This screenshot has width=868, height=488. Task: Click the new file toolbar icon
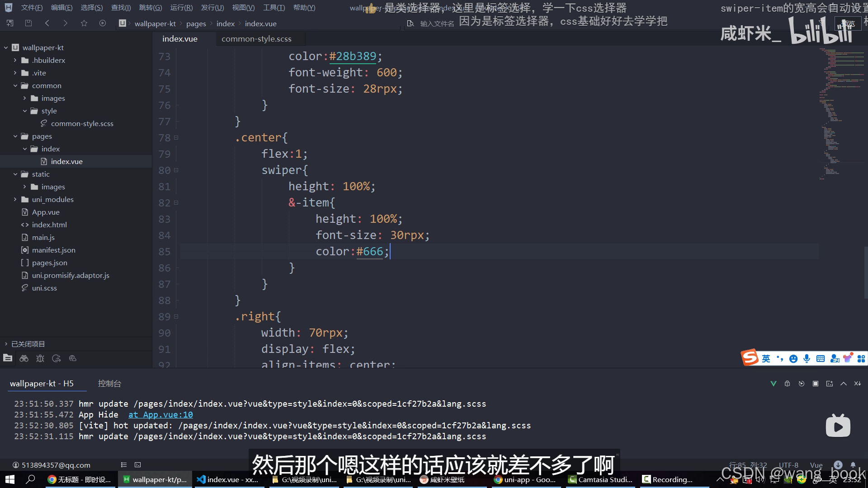point(10,23)
